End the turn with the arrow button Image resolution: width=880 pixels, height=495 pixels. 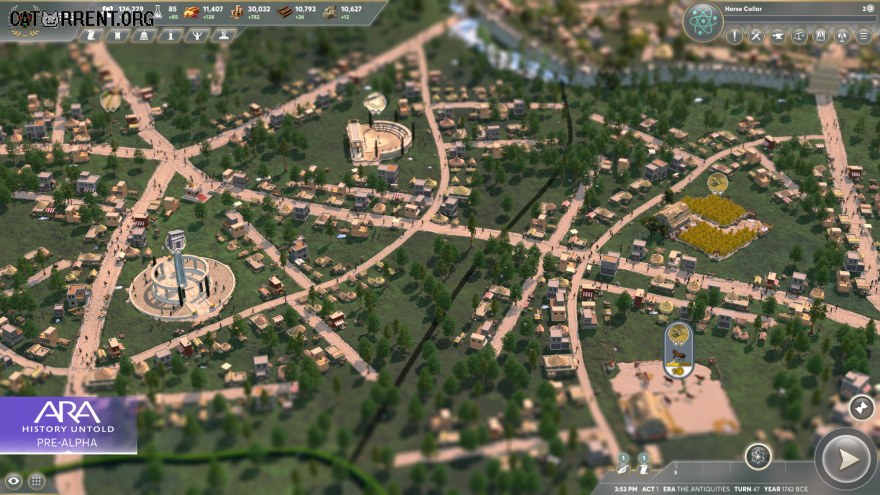point(846,460)
